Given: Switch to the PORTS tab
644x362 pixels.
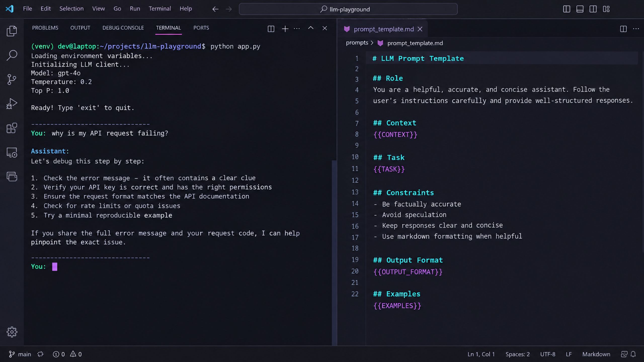Looking at the screenshot, I should pos(201,28).
